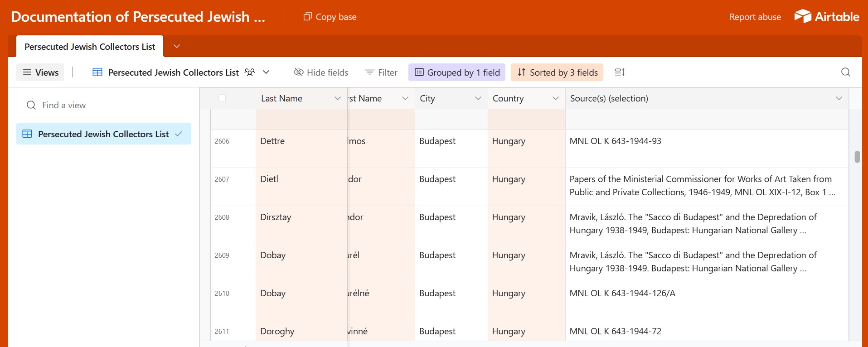Expand the Last Name column dropdown

pyautogui.click(x=337, y=98)
